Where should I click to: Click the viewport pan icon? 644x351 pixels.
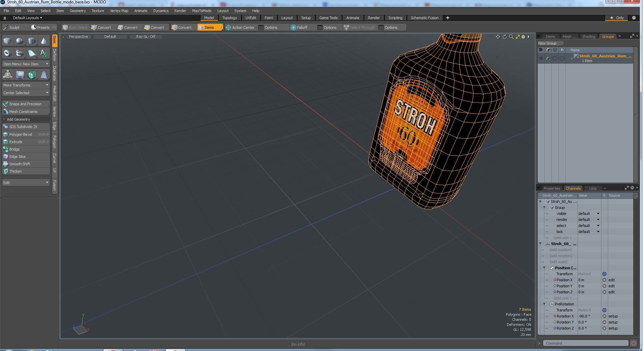(498, 37)
